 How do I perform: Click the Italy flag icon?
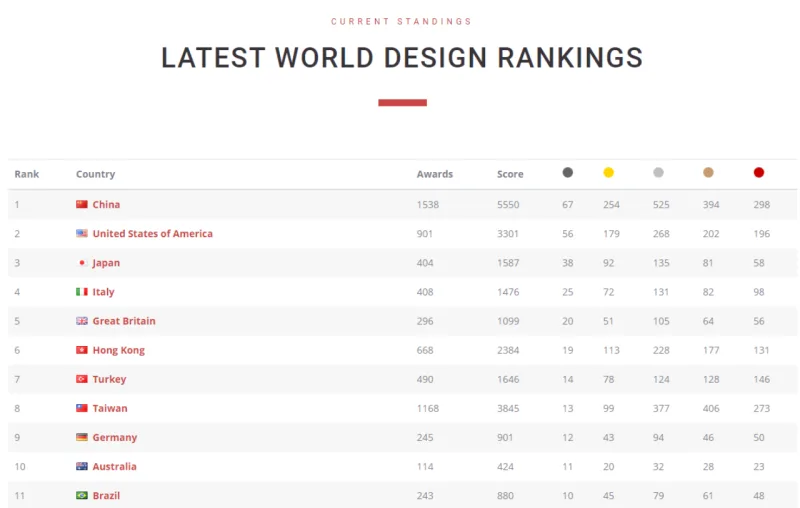click(x=82, y=292)
